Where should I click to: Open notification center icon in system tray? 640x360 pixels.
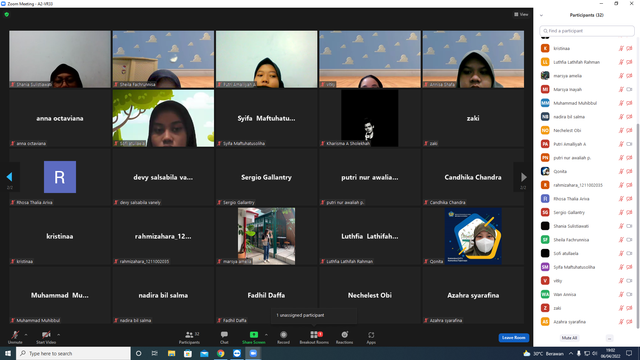coord(629,353)
